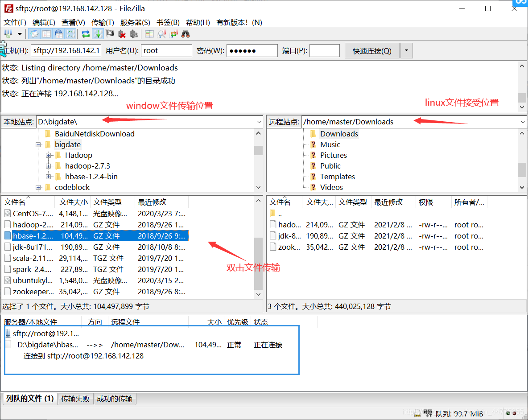Disconnect from the current server

(x=122, y=34)
